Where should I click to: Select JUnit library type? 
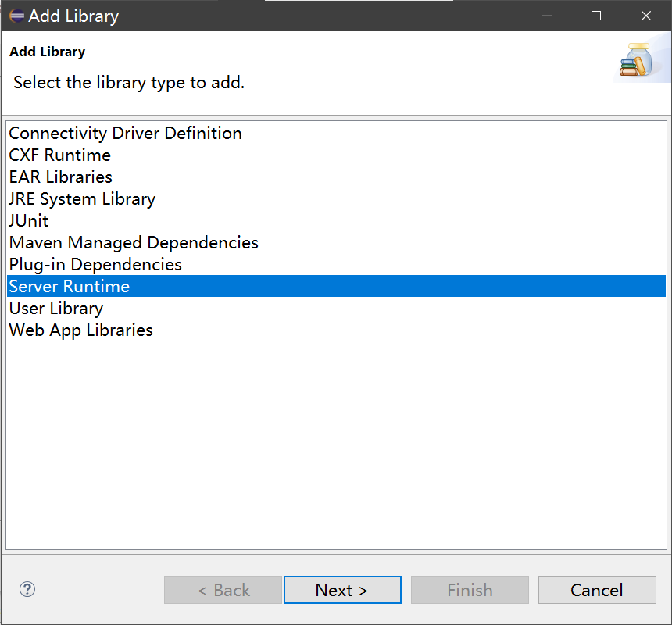coord(29,221)
